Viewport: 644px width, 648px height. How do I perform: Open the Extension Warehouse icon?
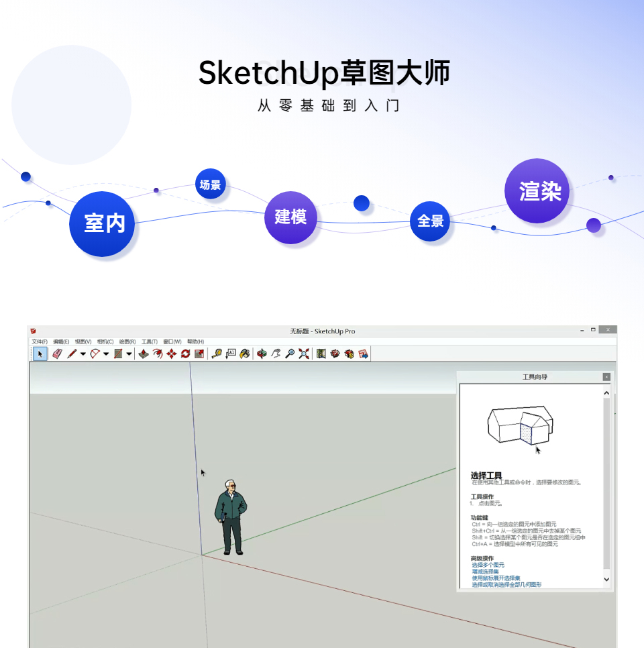click(350, 354)
